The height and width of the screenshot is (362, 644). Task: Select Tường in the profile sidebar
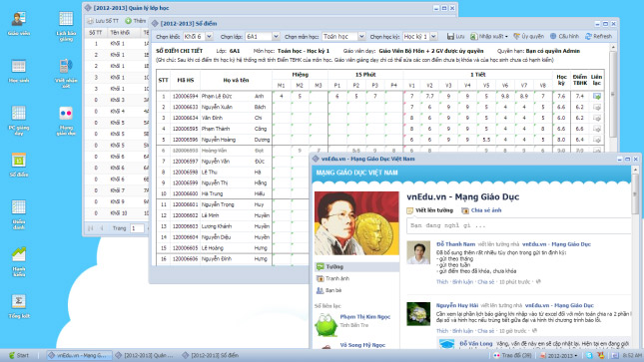tap(356, 267)
